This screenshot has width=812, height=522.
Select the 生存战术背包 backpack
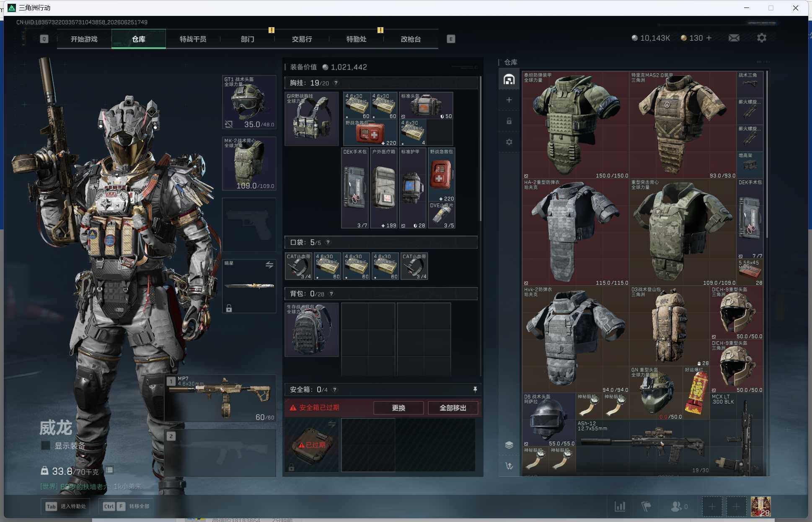point(311,330)
